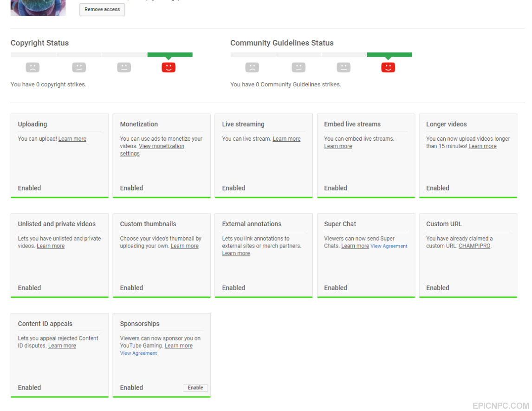Click the gray sad face under Community Guidelines Status

coord(252,67)
